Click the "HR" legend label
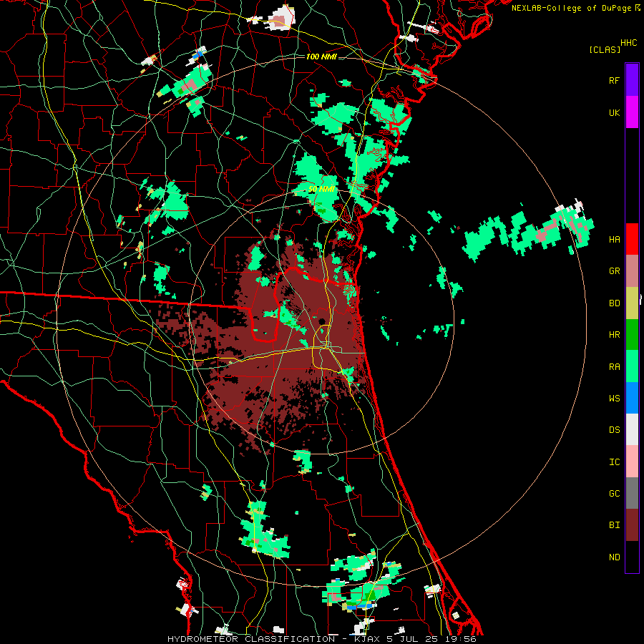 click(614, 335)
